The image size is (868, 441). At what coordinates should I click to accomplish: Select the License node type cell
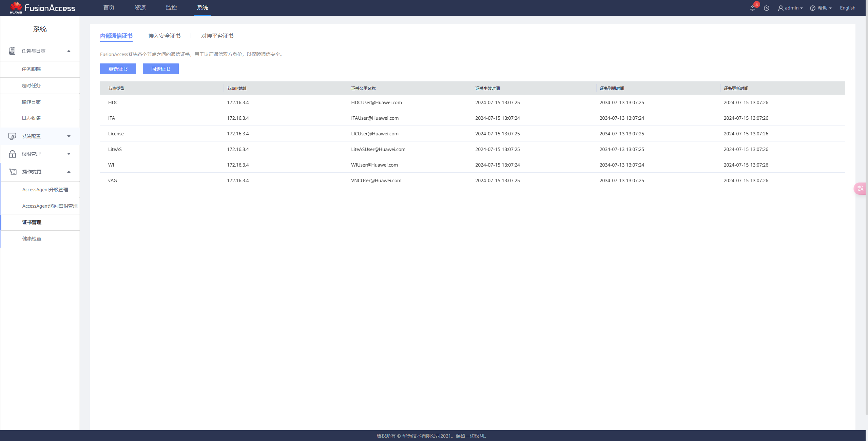pyautogui.click(x=116, y=134)
